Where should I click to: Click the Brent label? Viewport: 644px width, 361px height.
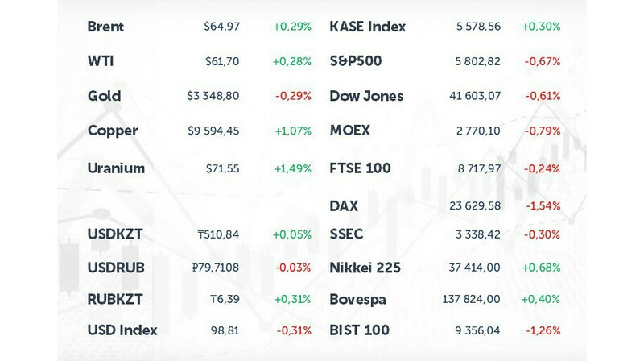[105, 27]
